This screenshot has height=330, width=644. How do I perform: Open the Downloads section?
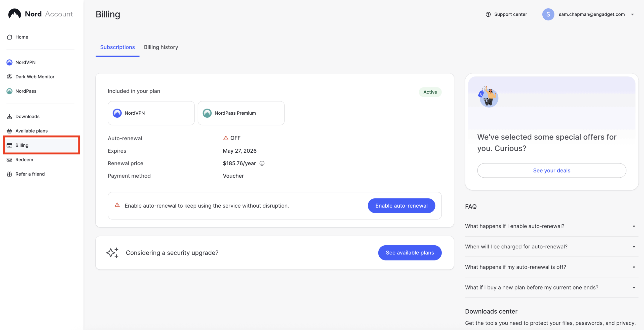[x=27, y=116]
